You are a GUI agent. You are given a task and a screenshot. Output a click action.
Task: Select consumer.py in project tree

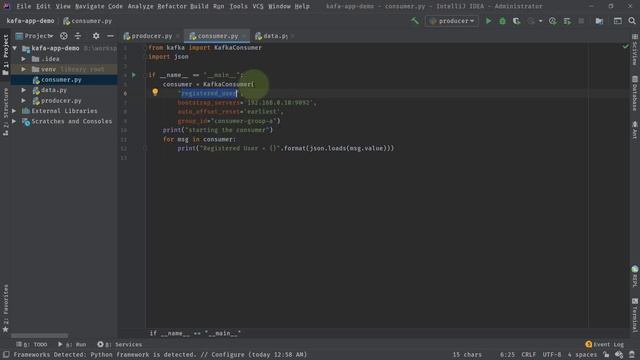(x=61, y=80)
